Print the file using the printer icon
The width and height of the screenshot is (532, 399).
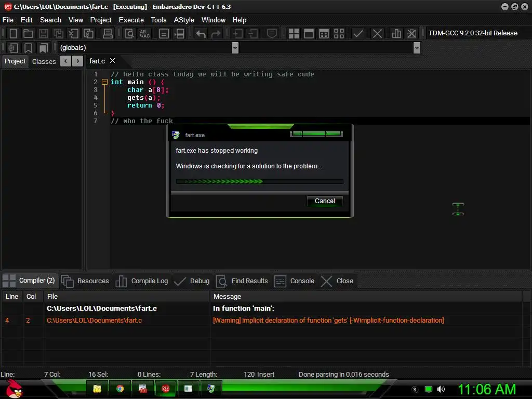click(108, 33)
